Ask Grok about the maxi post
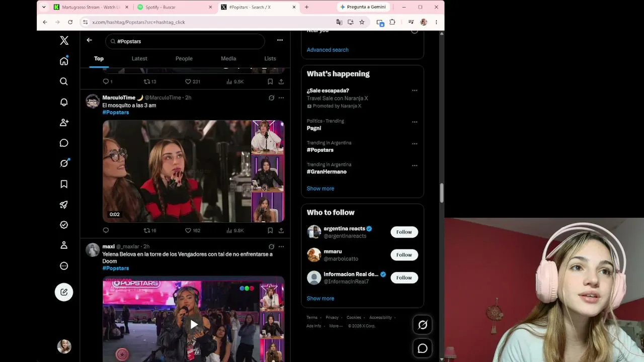 coord(271,246)
